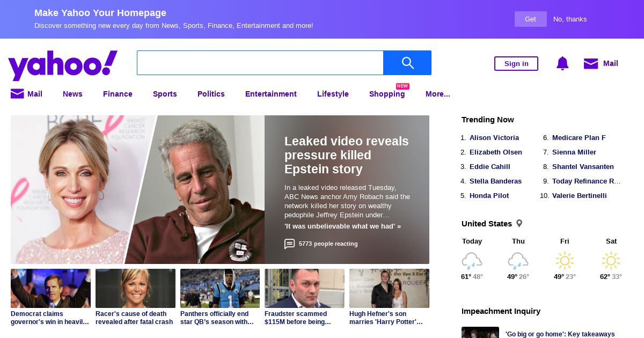The height and width of the screenshot is (338, 644).
Task: Click the United States weather location label
Action: click(487, 224)
